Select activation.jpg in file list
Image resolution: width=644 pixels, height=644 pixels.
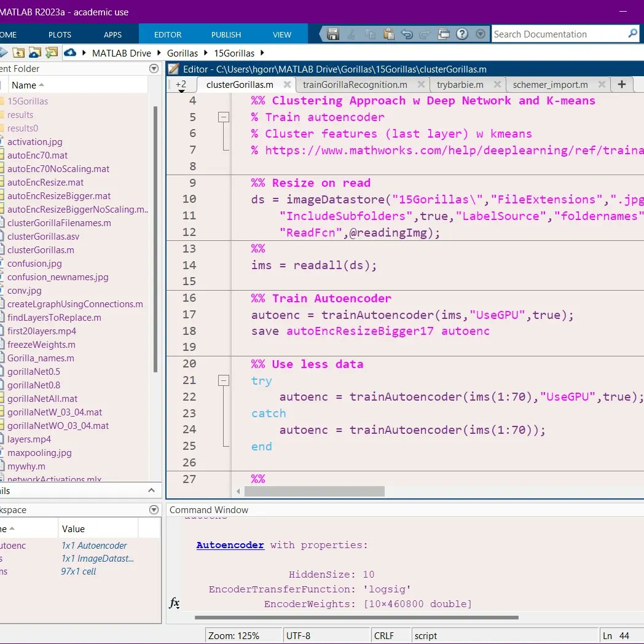click(35, 142)
